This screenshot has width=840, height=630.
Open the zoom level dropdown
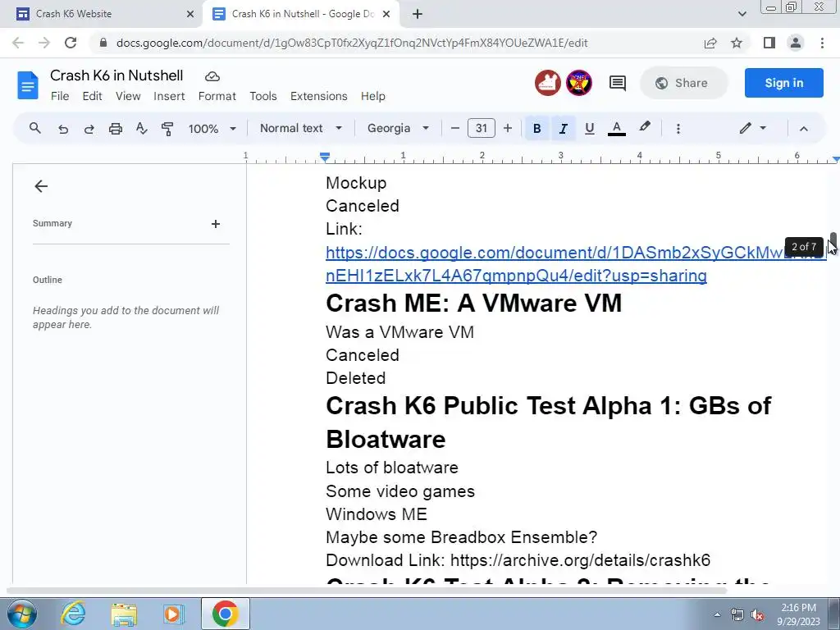(212, 129)
